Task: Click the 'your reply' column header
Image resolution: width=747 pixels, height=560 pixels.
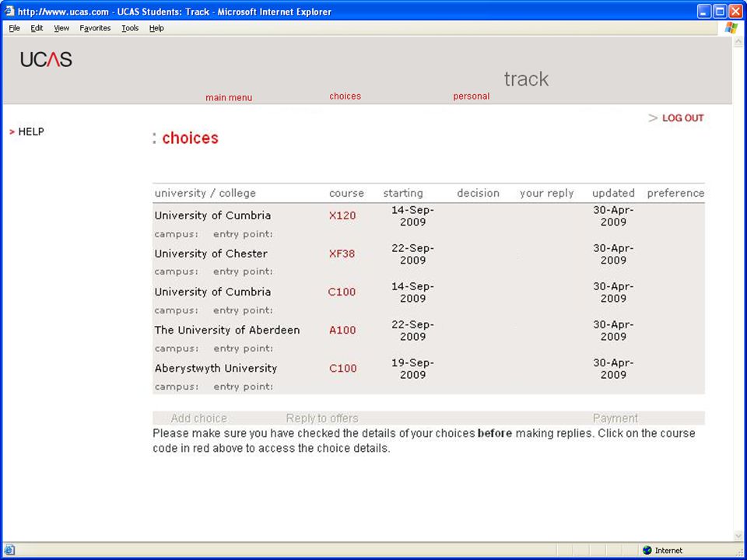Action: click(x=546, y=194)
